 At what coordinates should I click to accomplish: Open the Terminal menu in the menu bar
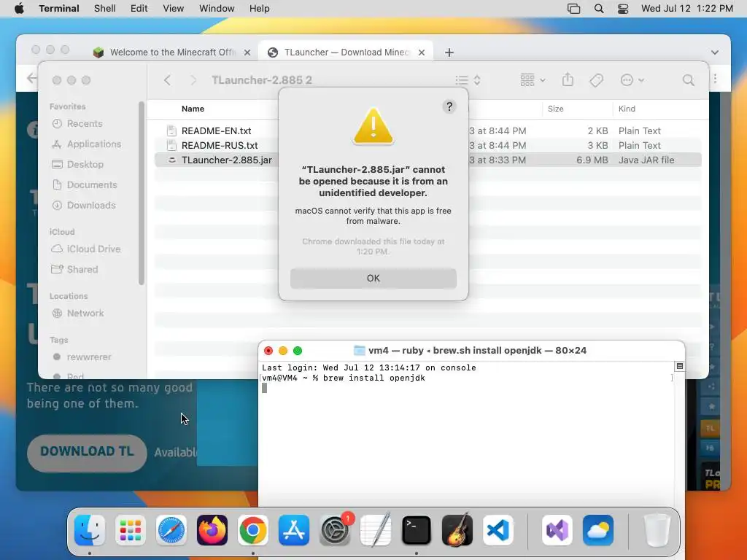coord(59,9)
